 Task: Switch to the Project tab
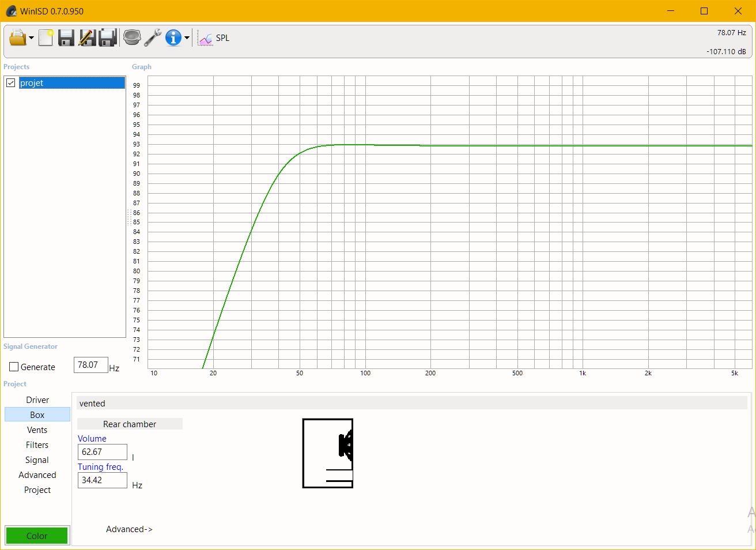(37, 489)
